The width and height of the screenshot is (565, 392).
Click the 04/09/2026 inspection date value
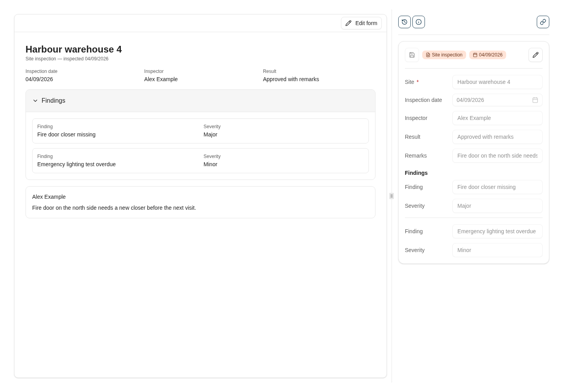click(39, 79)
